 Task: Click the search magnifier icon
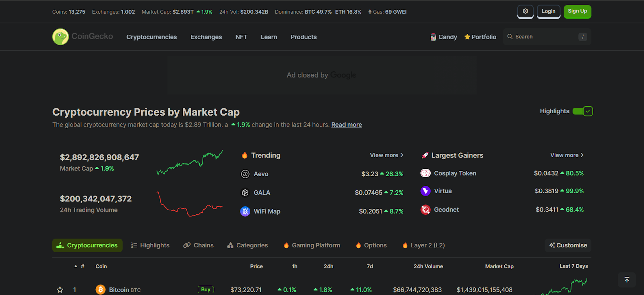click(x=510, y=37)
